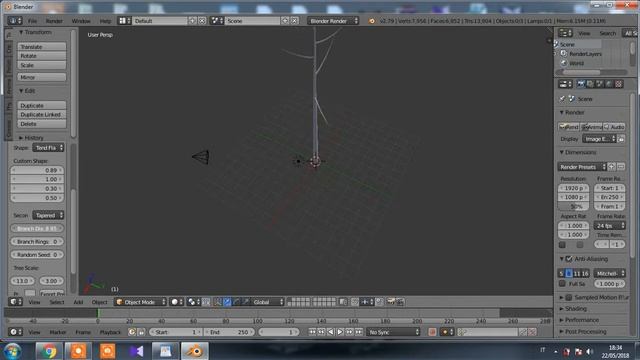Screen dimensions: 640x360
Task: Open the File menu
Action: coord(32,21)
